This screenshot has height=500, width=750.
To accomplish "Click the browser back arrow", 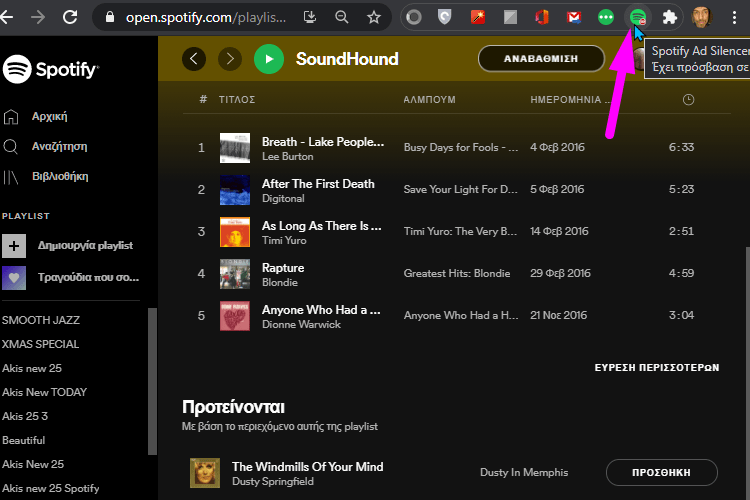I will (x=7, y=18).
